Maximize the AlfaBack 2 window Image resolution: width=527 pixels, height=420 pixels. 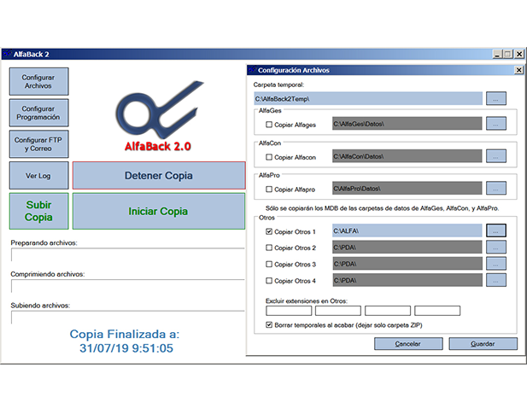pos(507,54)
